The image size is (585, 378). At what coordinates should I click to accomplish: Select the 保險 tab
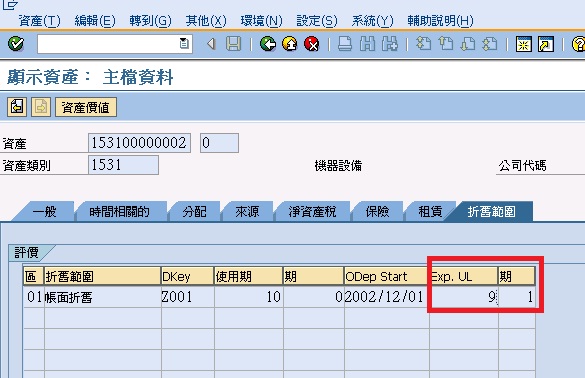377,212
